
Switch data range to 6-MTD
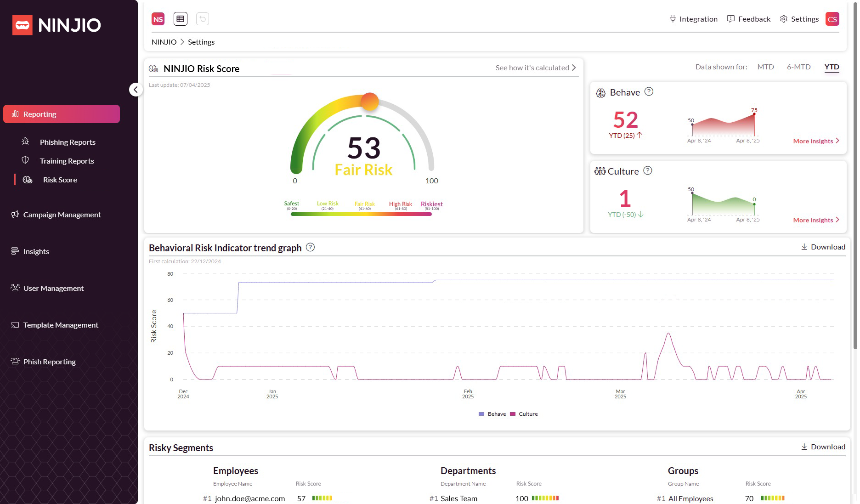click(799, 67)
